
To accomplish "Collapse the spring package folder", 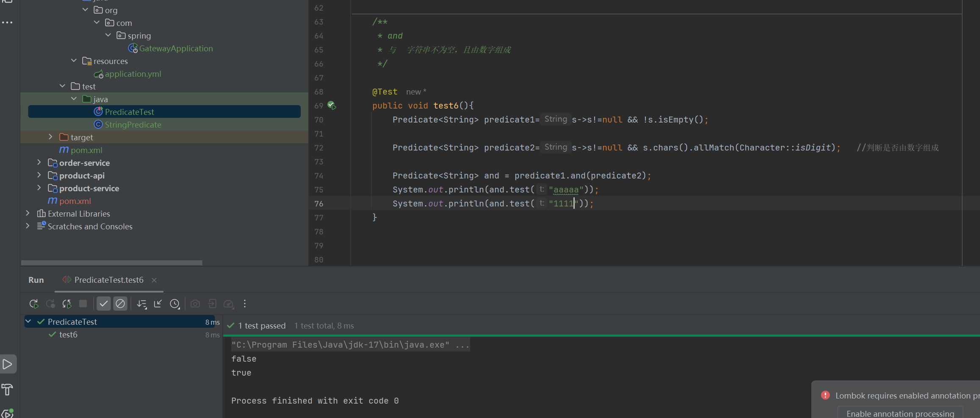I will coord(108,35).
